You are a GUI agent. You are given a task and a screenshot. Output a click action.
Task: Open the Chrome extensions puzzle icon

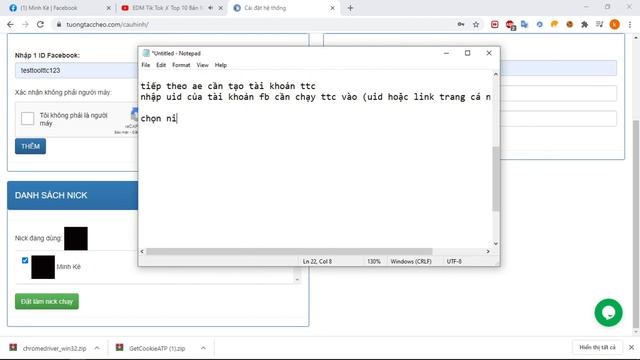[584, 24]
